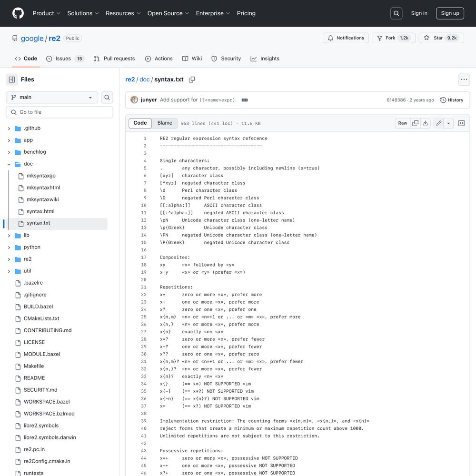476x476 pixels.
Task: Copy the raw file contents
Action: (415, 123)
